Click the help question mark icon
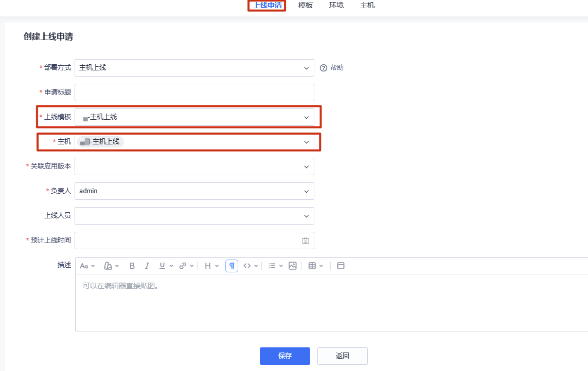The width and height of the screenshot is (588, 371). [324, 68]
